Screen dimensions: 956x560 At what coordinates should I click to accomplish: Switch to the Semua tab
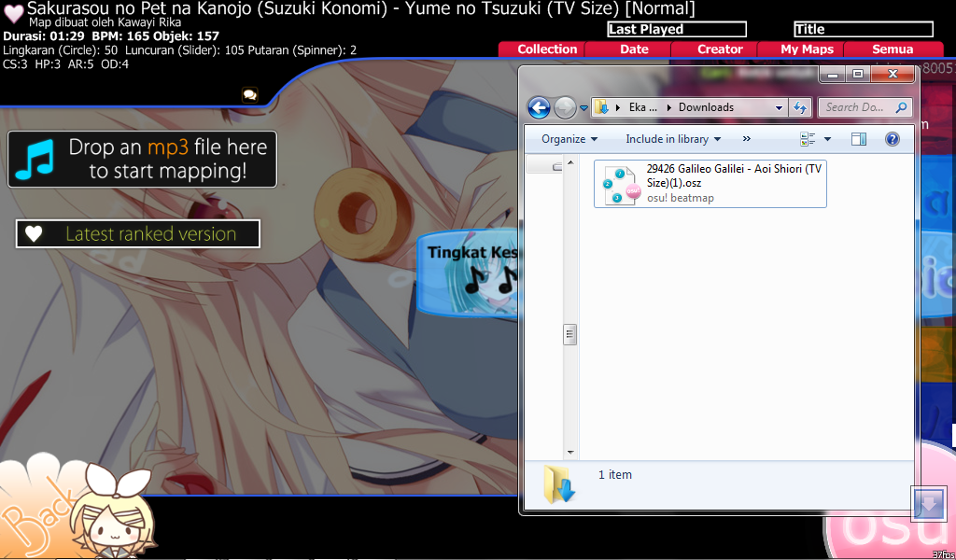[x=893, y=49]
